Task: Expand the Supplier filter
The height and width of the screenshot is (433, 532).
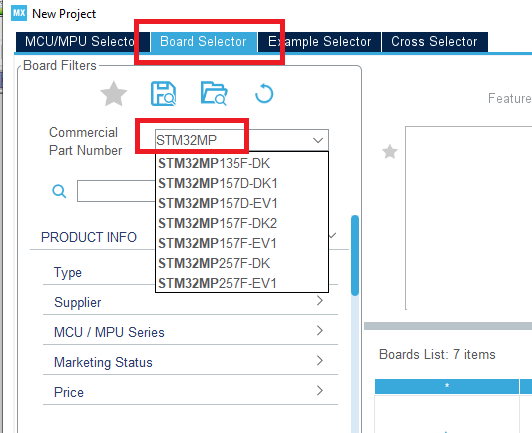Action: click(x=190, y=302)
